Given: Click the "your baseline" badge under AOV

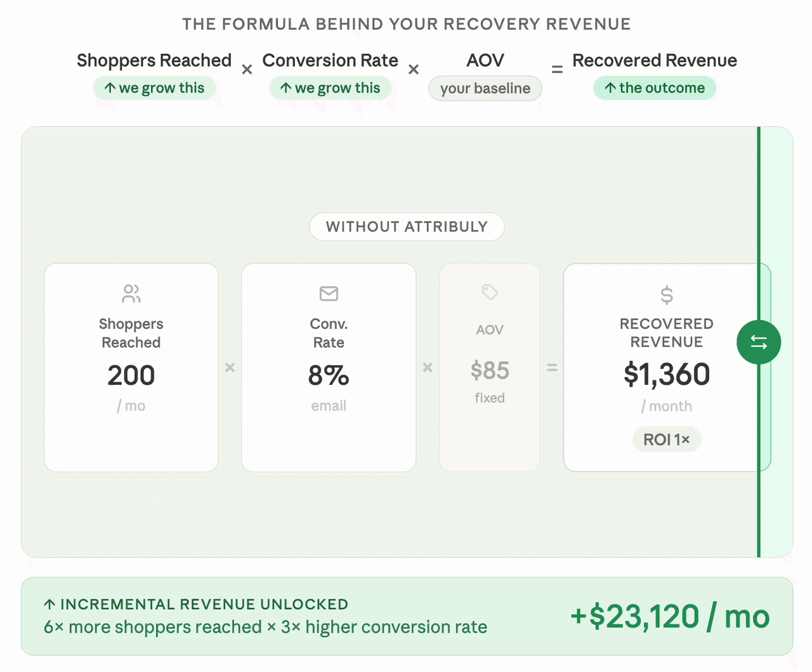Looking at the screenshot, I should click(485, 88).
